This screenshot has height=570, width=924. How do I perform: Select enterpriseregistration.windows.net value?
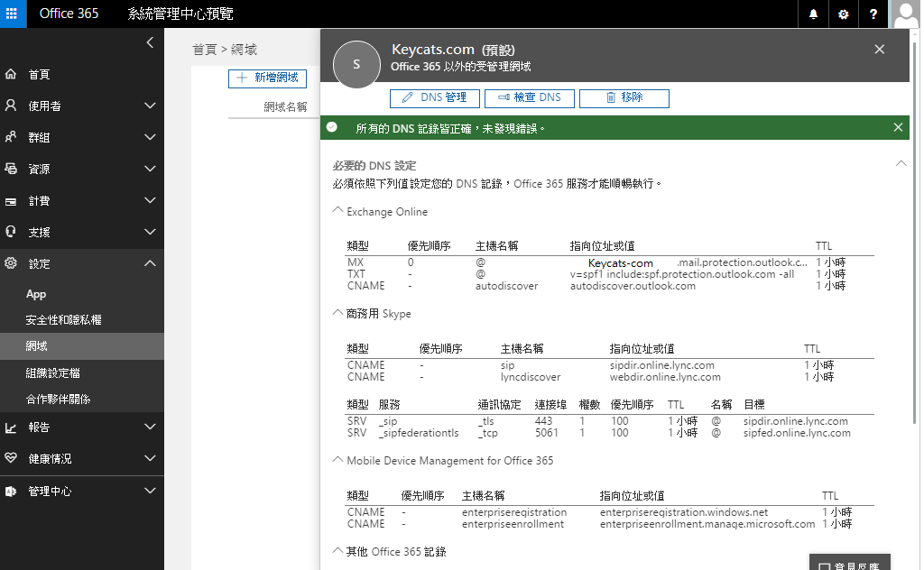[684, 512]
